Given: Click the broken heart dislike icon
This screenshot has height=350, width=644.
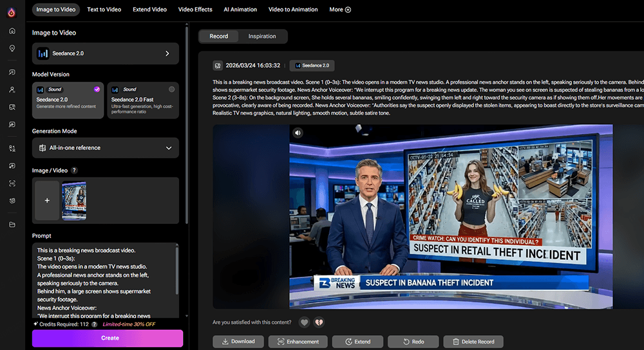Looking at the screenshot, I should [x=318, y=322].
